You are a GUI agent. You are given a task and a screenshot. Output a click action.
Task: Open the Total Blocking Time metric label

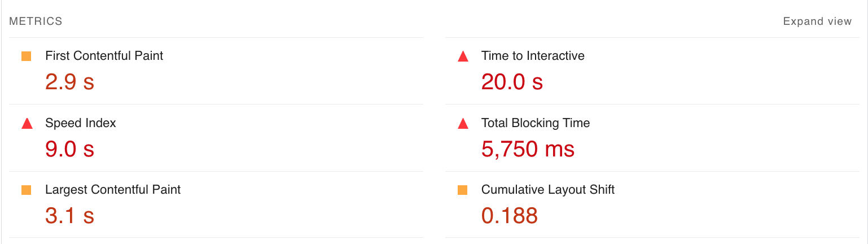point(535,123)
